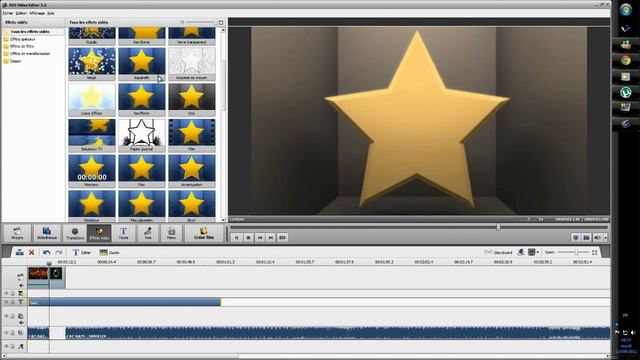The image size is (640, 360).
Task: Open the disc Menu panel
Action: (171, 233)
